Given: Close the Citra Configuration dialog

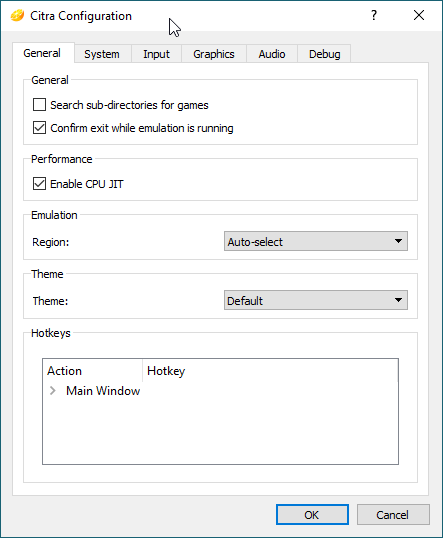Looking at the screenshot, I should pos(419,15).
